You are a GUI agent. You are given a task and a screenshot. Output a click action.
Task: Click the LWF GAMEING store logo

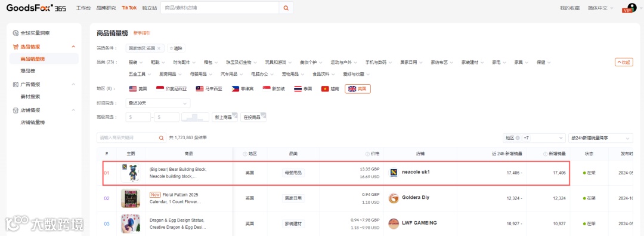pyautogui.click(x=394, y=223)
